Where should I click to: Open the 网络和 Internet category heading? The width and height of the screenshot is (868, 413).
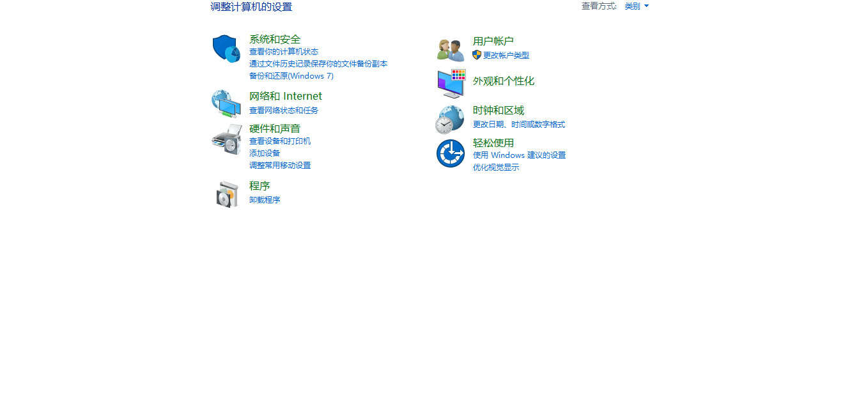[286, 96]
